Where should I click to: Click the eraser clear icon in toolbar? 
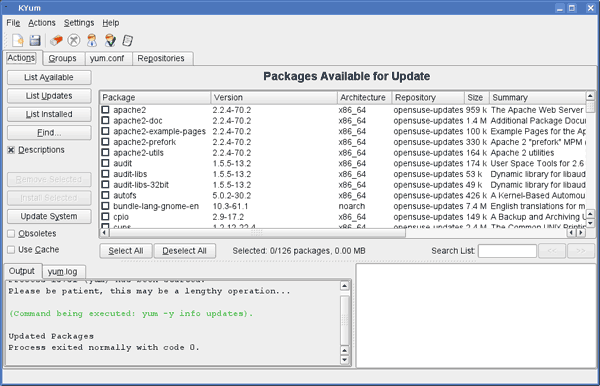[x=56, y=40]
